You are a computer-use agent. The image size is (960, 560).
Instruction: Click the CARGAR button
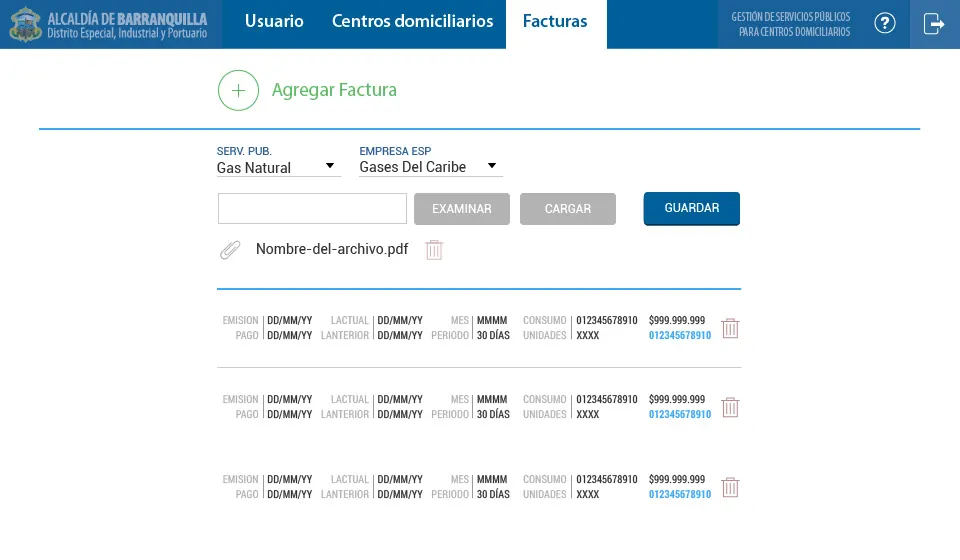pyautogui.click(x=568, y=209)
